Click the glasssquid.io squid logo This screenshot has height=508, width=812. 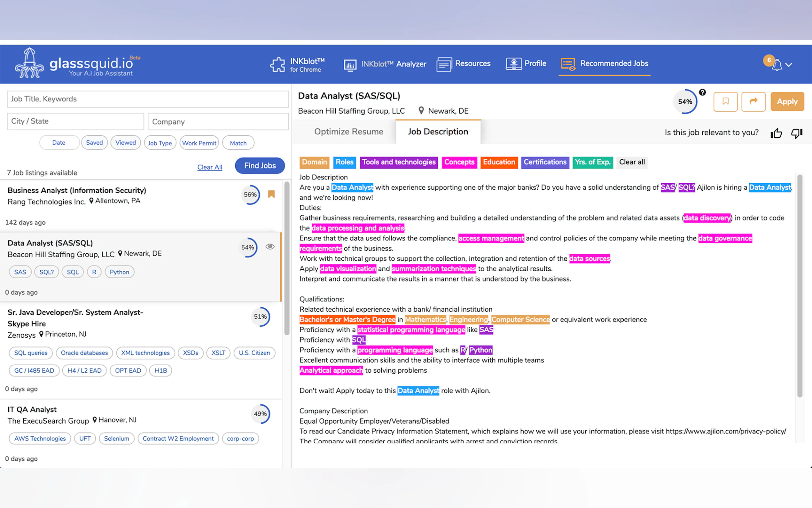point(29,63)
